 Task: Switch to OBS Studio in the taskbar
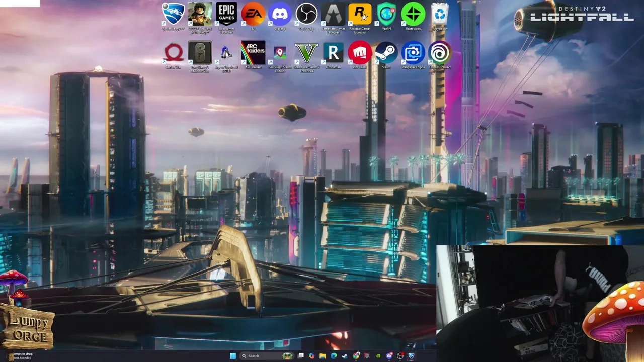coord(400,356)
